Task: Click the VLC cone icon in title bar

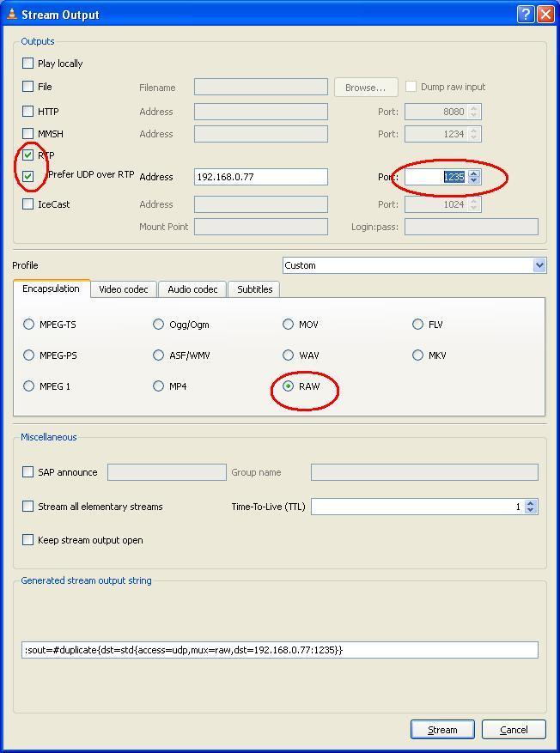Action: pyautogui.click(x=12, y=14)
